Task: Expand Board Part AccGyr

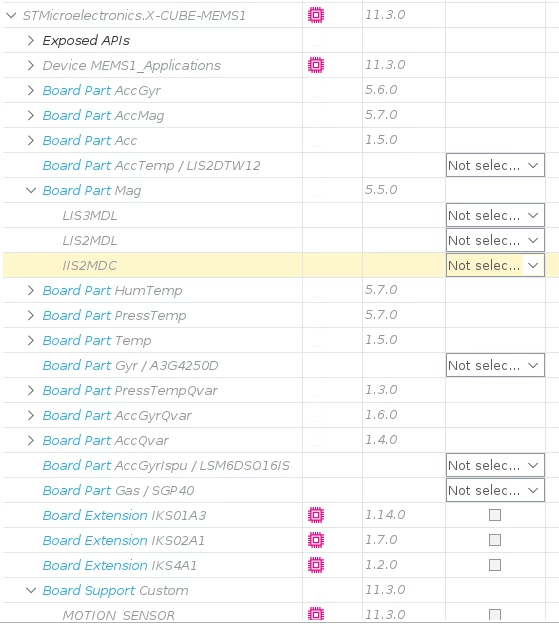Action: pyautogui.click(x=31, y=90)
